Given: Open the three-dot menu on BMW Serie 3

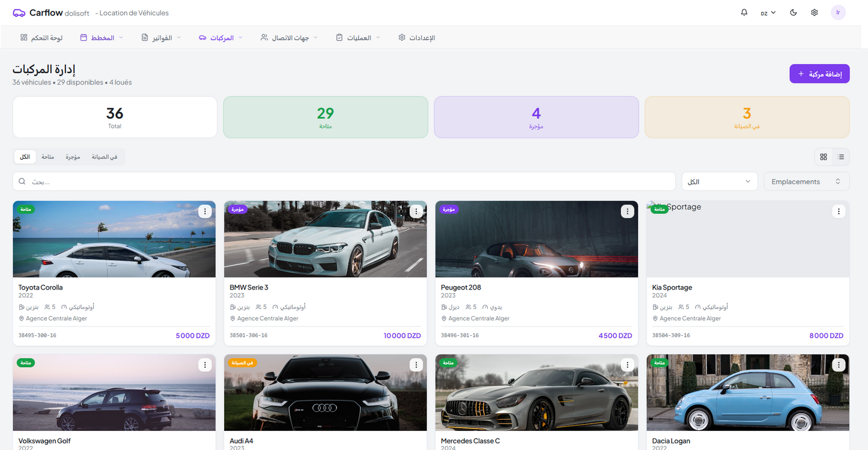Looking at the screenshot, I should [x=416, y=211].
